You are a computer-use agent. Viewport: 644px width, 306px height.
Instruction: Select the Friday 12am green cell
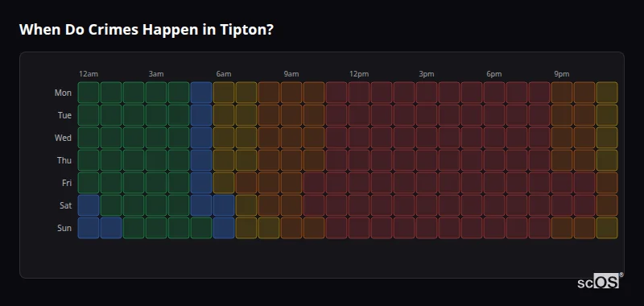point(89,183)
